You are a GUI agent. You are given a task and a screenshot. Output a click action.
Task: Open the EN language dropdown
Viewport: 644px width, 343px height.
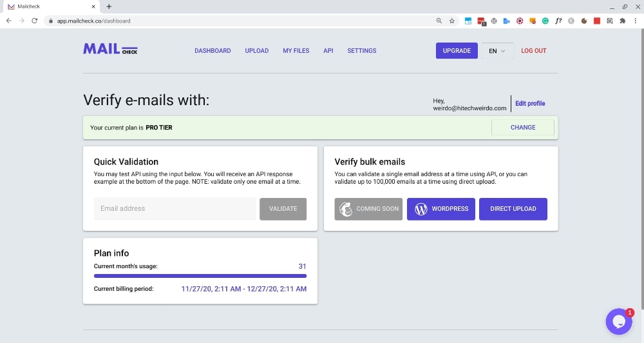[x=497, y=50]
